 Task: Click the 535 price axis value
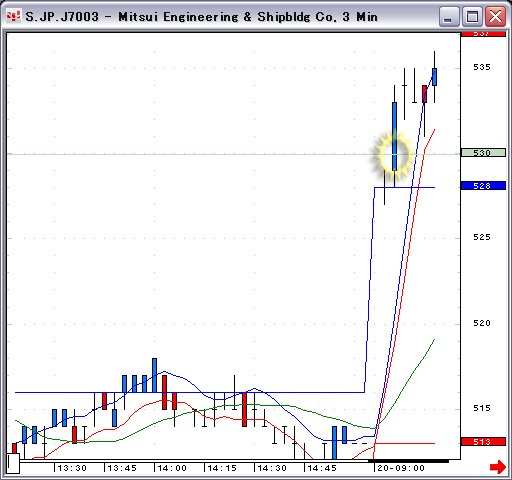[482, 67]
